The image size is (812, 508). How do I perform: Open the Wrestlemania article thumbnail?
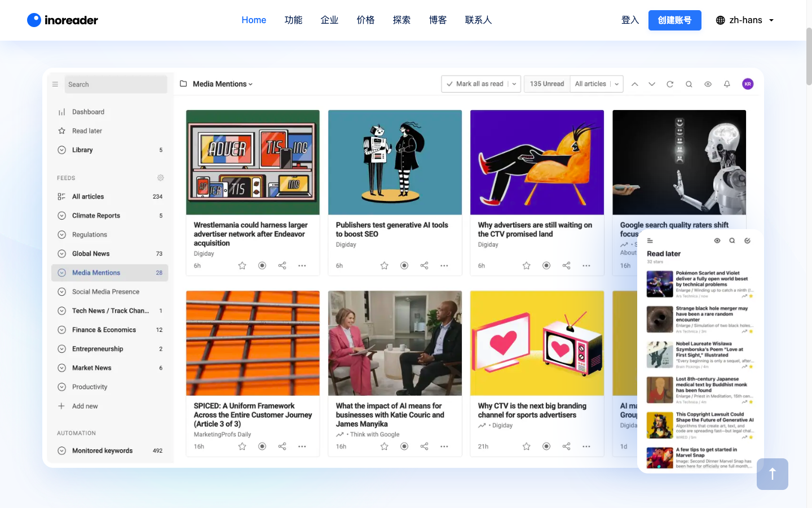(x=253, y=163)
